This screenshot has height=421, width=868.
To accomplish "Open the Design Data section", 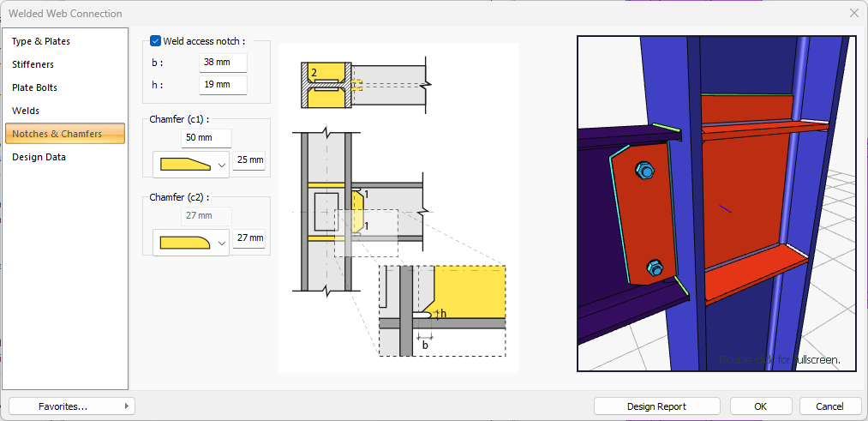I will (39, 157).
